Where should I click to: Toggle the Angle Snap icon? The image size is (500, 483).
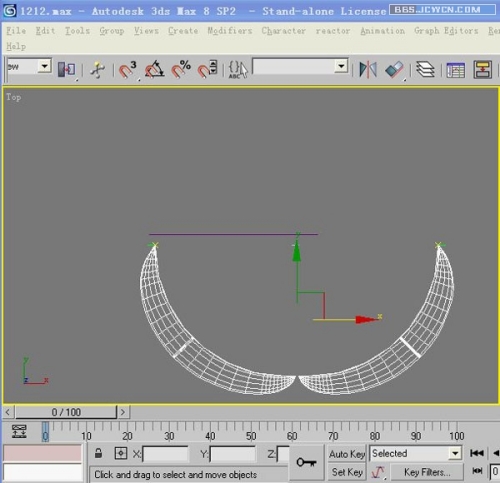[154, 70]
